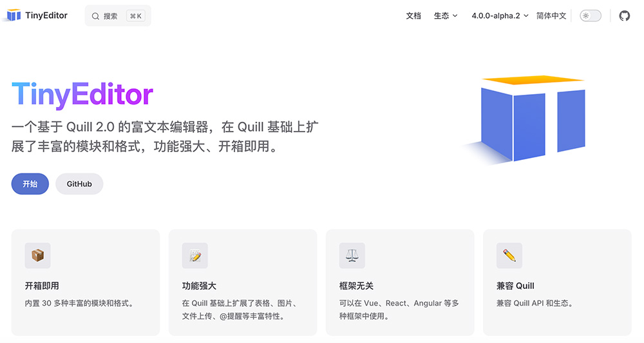The height and width of the screenshot is (343, 644).
Task: Expand the 生态 dropdown menu
Action: (x=446, y=15)
